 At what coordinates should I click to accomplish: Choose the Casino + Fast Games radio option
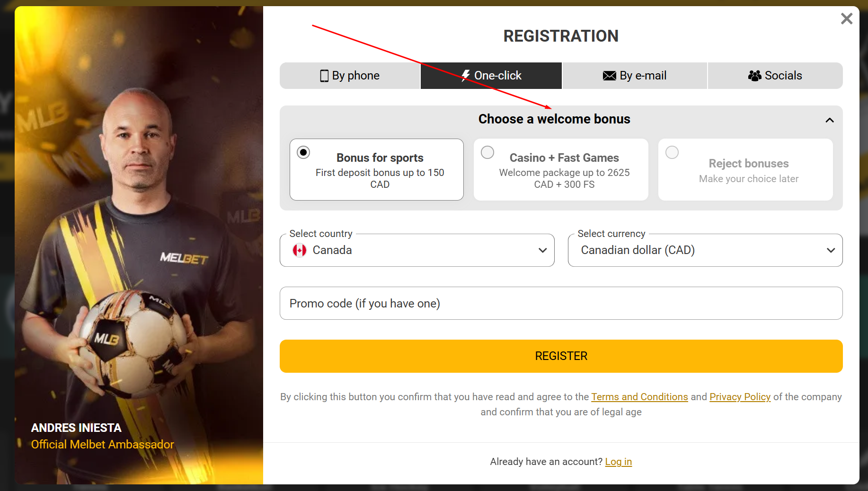[487, 152]
